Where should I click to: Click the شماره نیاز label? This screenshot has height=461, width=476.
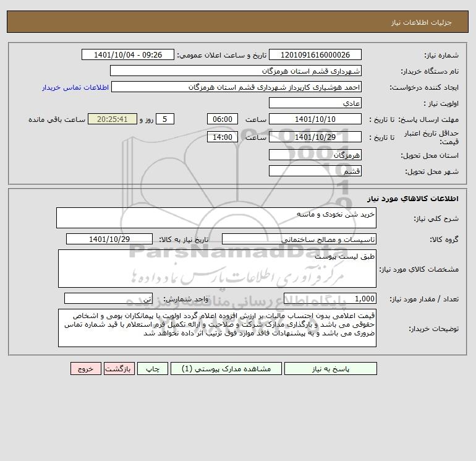[x=441, y=55]
